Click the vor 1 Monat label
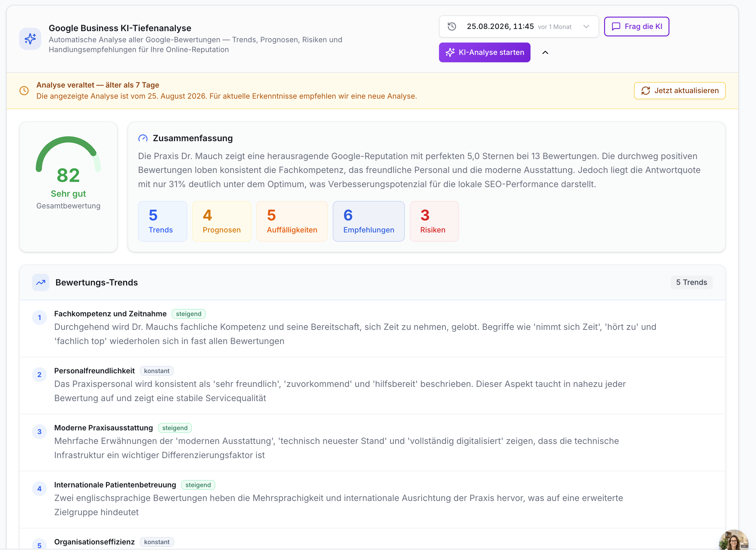The height and width of the screenshot is (550, 756). [x=555, y=27]
